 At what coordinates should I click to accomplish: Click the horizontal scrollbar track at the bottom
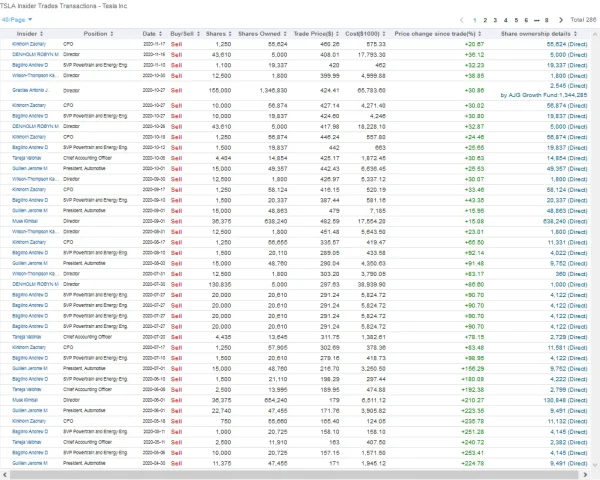pos(293,475)
